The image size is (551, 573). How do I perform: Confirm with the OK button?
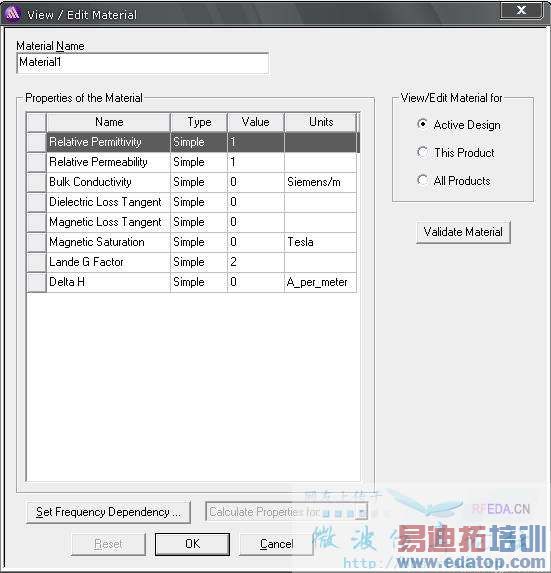pos(192,544)
